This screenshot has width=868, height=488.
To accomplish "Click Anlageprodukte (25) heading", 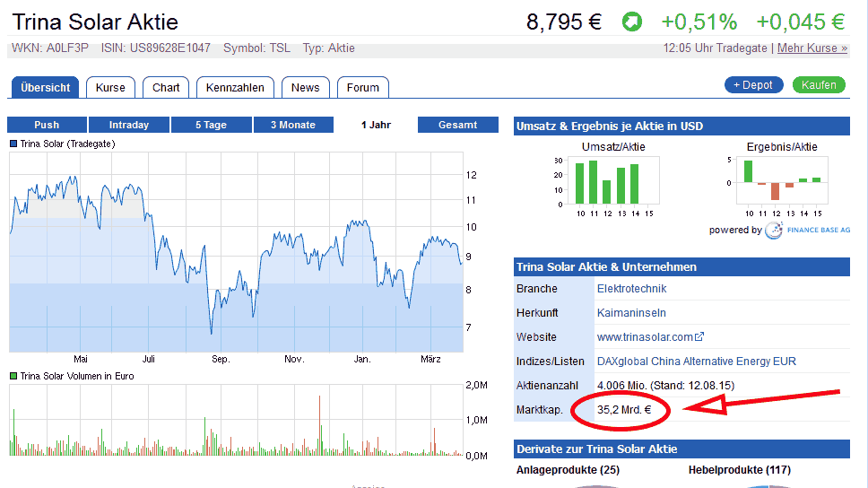I will tap(568, 470).
